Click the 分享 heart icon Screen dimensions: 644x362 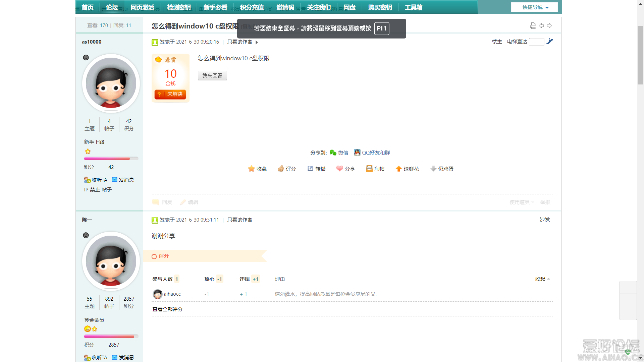(340, 169)
